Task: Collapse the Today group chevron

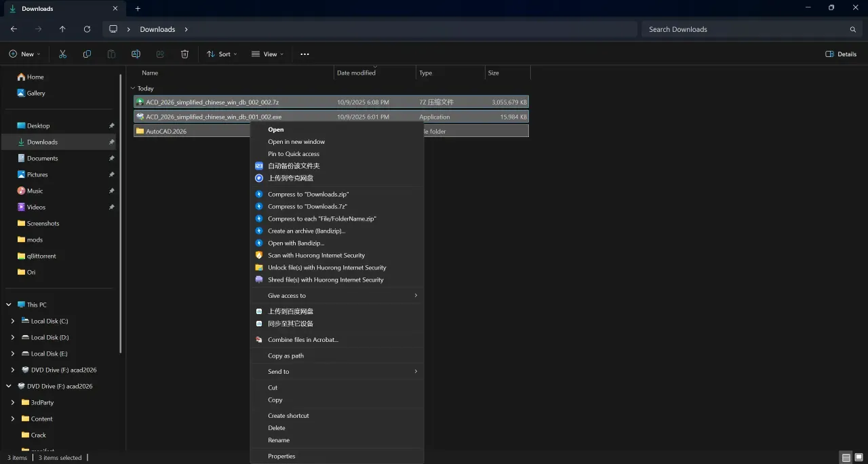Action: click(132, 88)
